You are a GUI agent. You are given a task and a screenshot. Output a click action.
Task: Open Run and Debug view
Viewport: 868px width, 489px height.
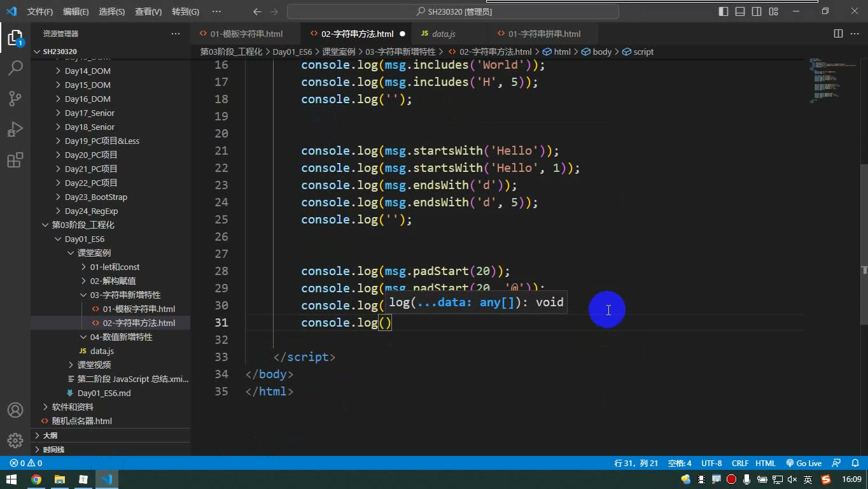tap(15, 129)
